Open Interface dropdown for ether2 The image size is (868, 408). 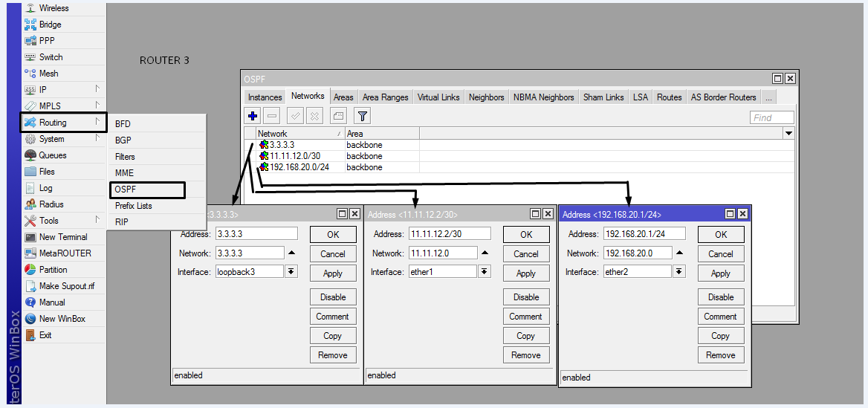click(x=679, y=271)
